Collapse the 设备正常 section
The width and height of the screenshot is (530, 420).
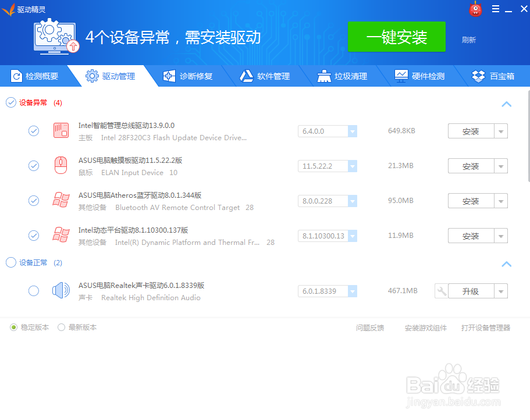pos(506,264)
